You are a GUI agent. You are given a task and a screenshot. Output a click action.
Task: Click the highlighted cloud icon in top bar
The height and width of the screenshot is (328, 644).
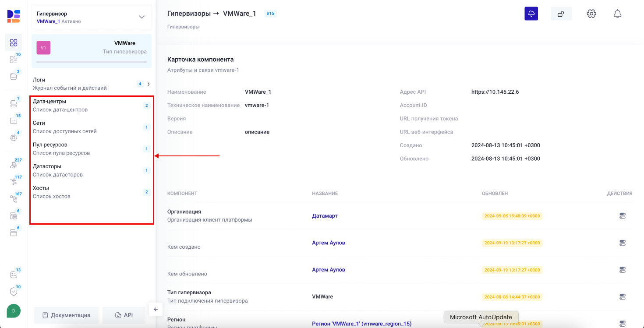[x=531, y=14]
